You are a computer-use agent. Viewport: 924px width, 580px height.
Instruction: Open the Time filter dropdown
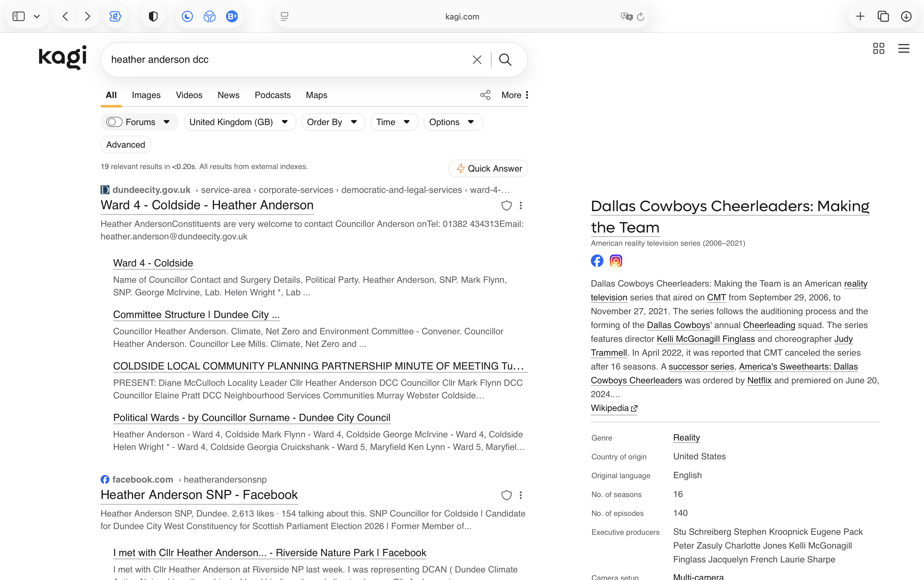point(394,122)
